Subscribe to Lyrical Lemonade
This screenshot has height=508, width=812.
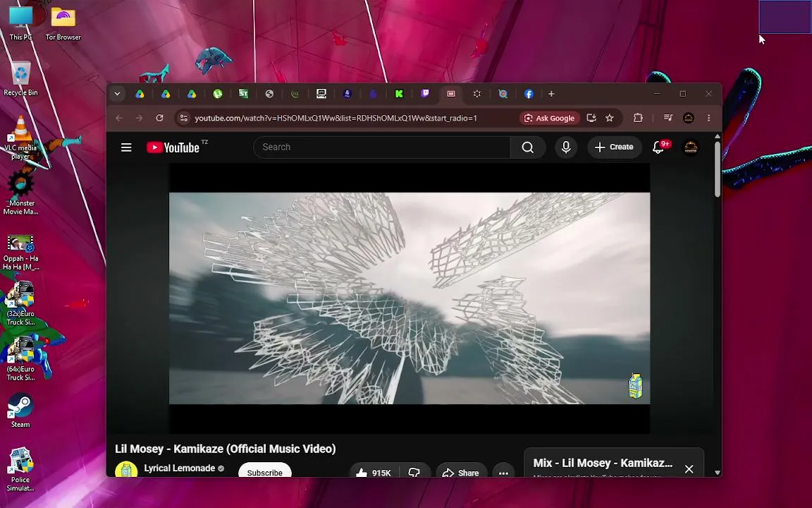[264, 472]
